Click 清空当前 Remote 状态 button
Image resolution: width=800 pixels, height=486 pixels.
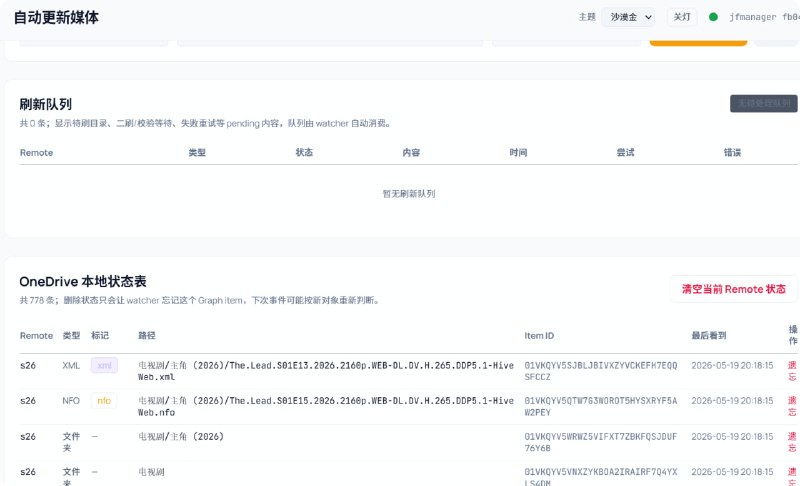click(x=733, y=289)
